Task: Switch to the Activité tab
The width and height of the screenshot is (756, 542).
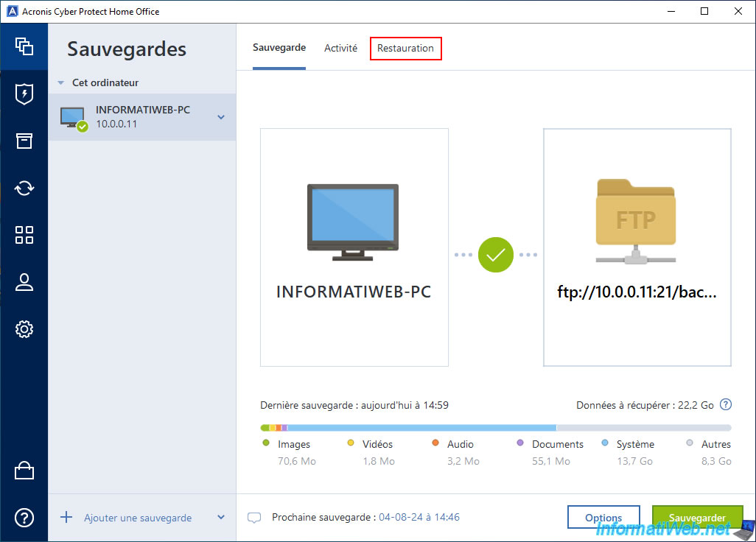Action: click(x=340, y=48)
